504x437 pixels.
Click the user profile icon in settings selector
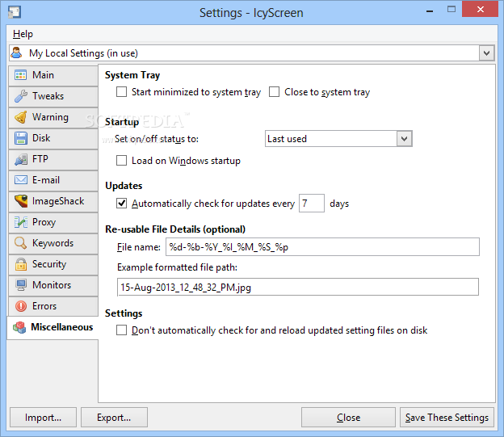[x=16, y=53]
